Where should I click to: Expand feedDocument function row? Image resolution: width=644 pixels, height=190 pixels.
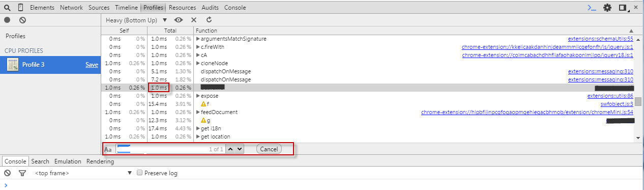pyautogui.click(x=198, y=112)
